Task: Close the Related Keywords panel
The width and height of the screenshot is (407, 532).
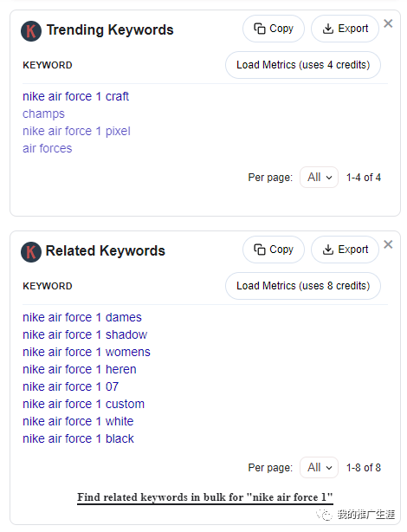Action: [x=388, y=244]
